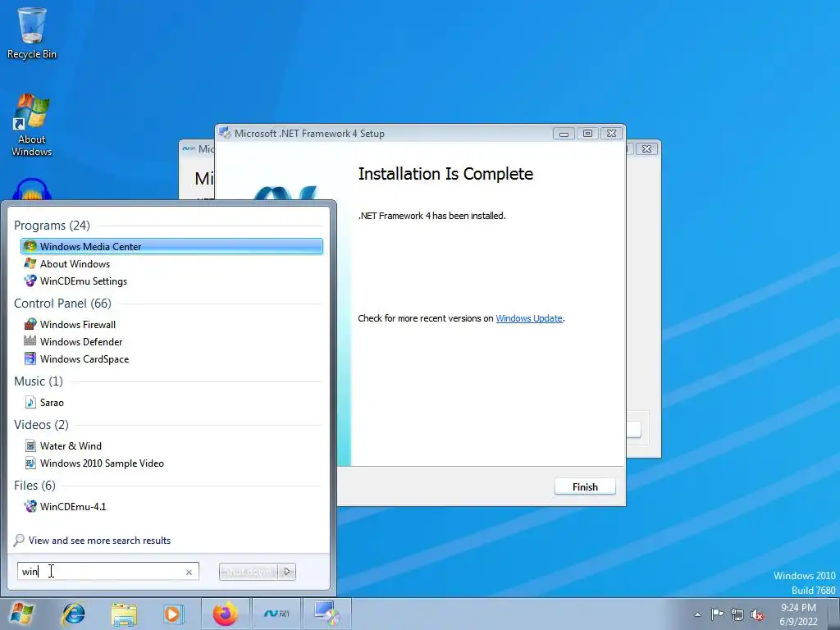Expand the Shut down options arrow
The image size is (840, 630).
click(x=287, y=572)
